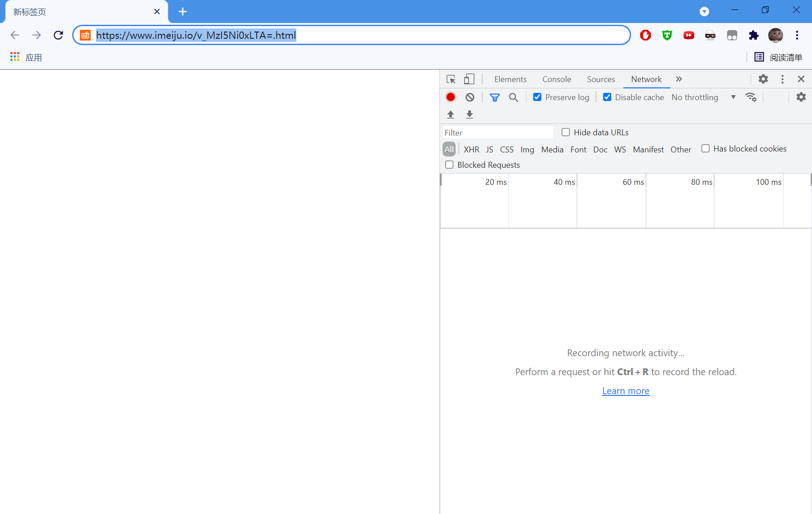Image resolution: width=812 pixels, height=514 pixels.
Task: Filter requests by All types
Action: pos(449,149)
